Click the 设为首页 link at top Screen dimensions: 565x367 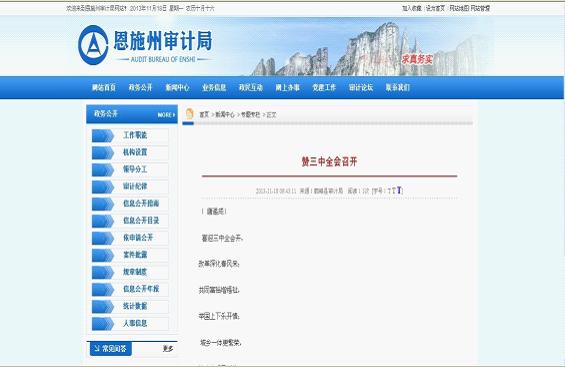(x=436, y=8)
